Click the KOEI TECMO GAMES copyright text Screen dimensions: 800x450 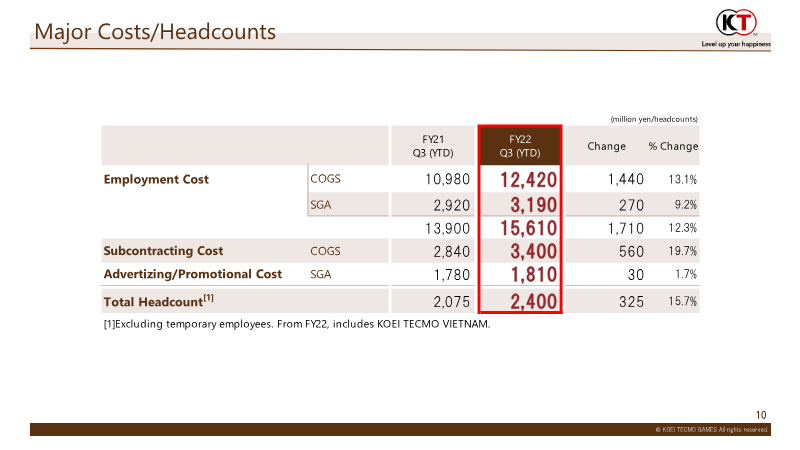711,430
